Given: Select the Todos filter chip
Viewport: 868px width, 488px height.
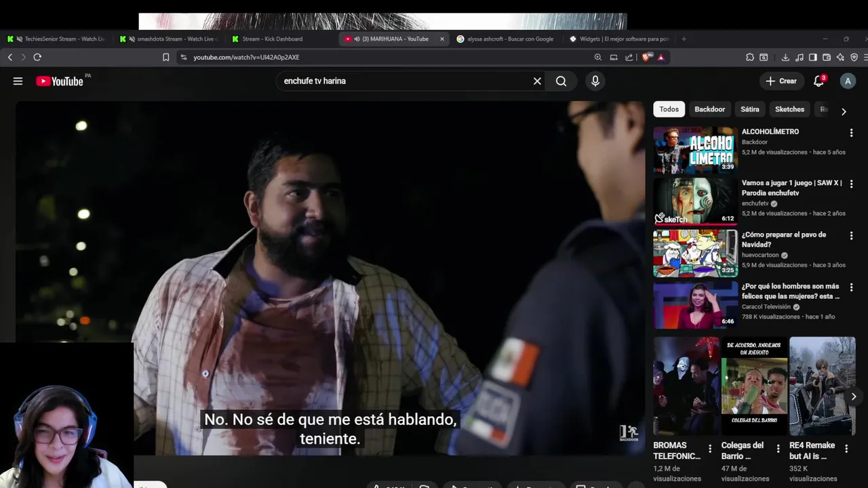Looking at the screenshot, I should click(x=669, y=109).
